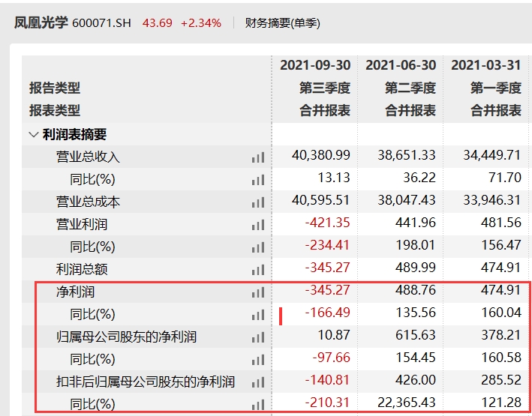Select the 2021-03-31 column header

(486, 65)
